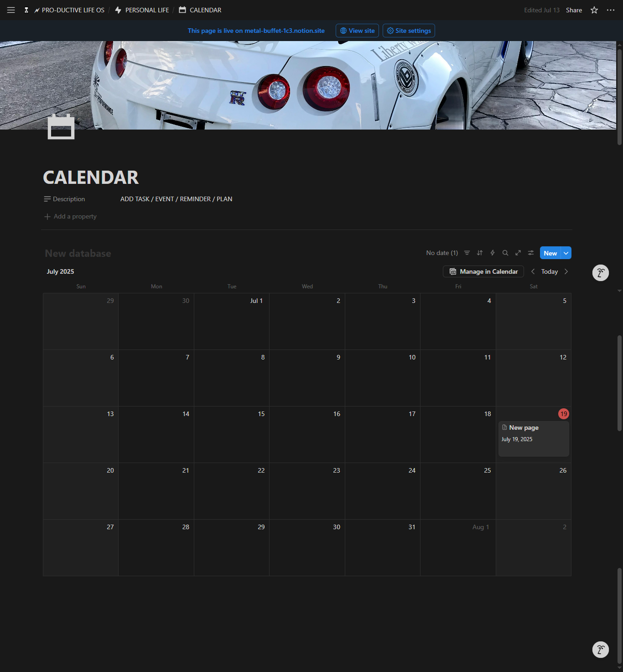Go to next month with right chevron
Image resolution: width=623 pixels, height=672 pixels.
[566, 271]
